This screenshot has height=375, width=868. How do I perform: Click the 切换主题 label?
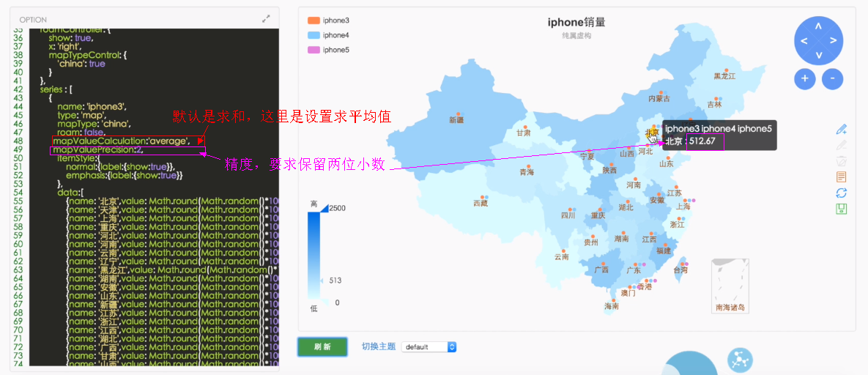click(379, 346)
